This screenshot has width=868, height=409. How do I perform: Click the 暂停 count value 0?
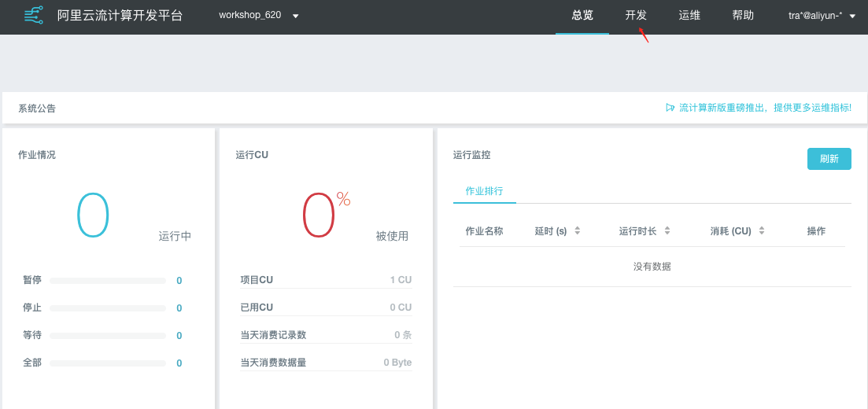pos(179,281)
